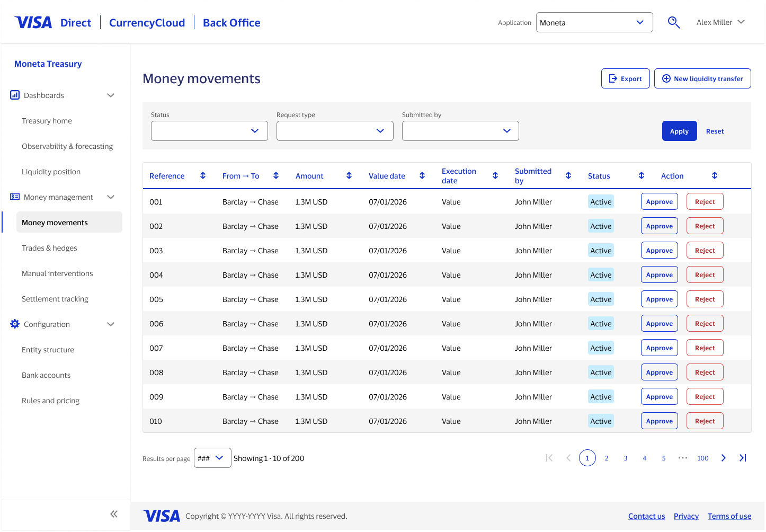
Task: Open the Results per page dropdown
Action: pos(212,458)
